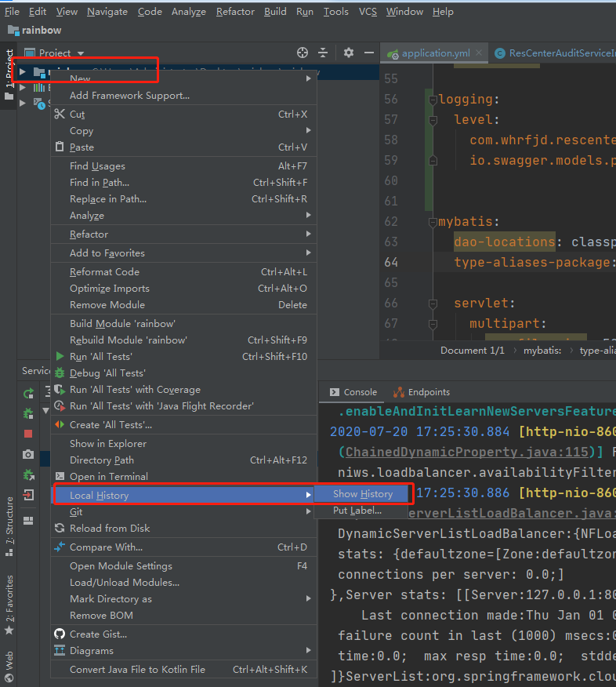Open Project panel settings gear
The width and height of the screenshot is (616, 687).
349,53
